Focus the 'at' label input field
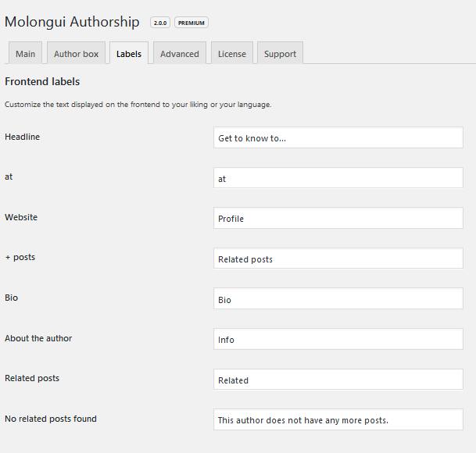Screen dimensions: 476x453 [x=338, y=178]
